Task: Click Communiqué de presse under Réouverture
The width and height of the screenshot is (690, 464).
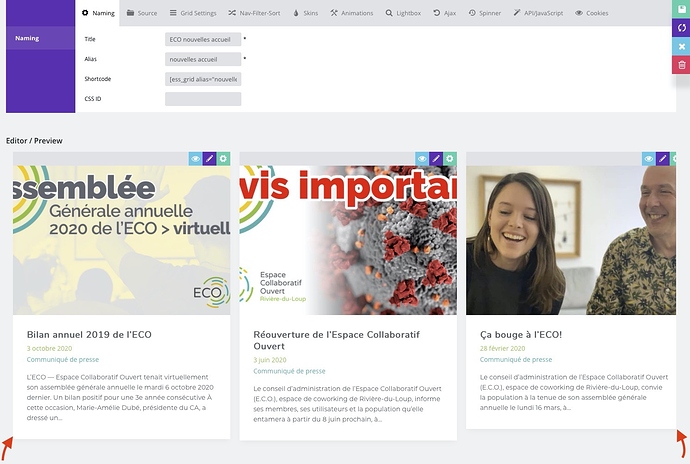Action: (290, 371)
